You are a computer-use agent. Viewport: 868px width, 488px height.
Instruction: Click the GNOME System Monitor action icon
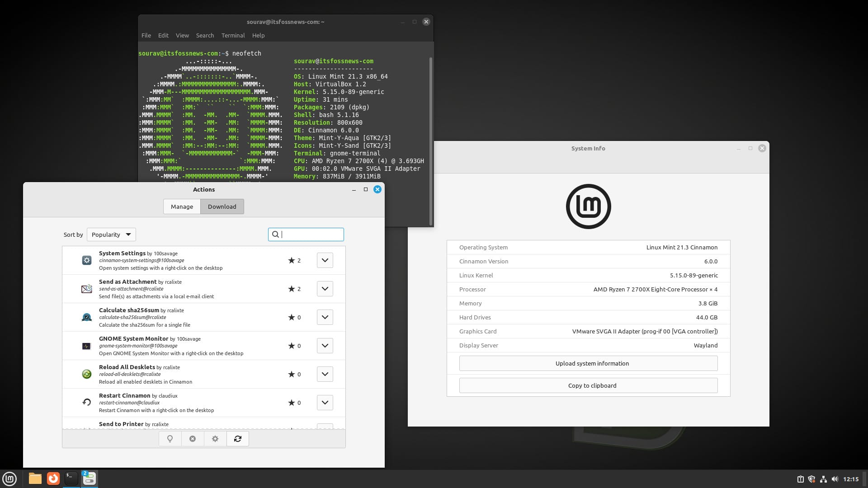(x=87, y=346)
